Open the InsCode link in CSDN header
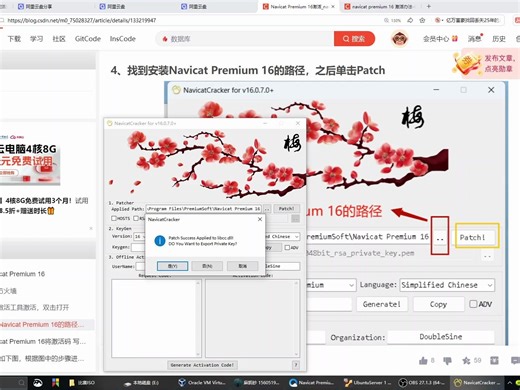This screenshot has height=390, width=520. [123, 39]
